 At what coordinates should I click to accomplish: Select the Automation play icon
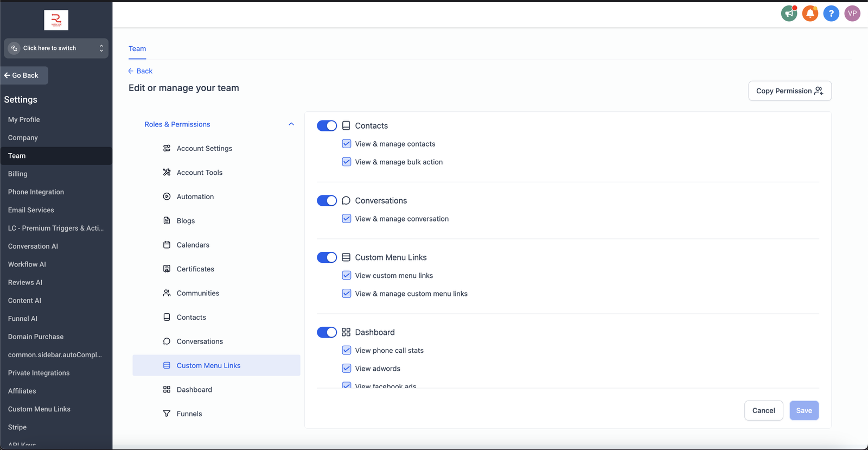(167, 197)
